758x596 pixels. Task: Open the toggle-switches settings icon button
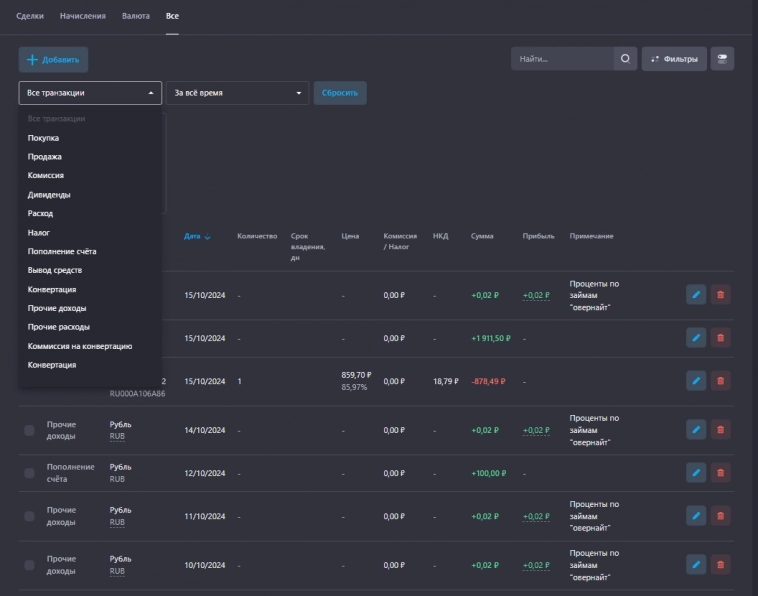coord(722,59)
